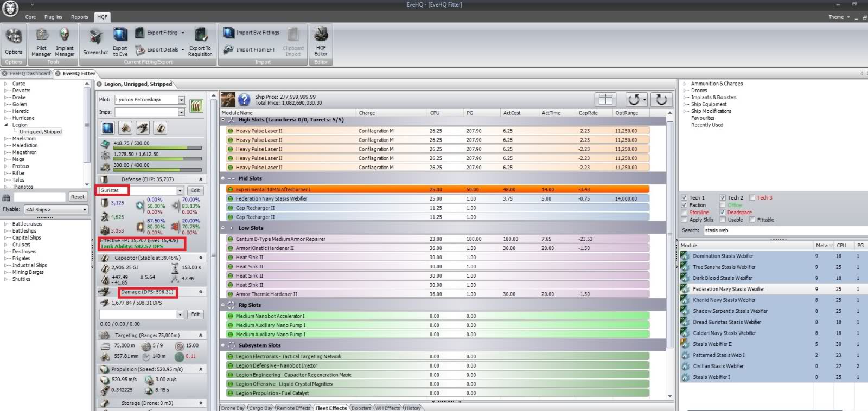Take a fitting Screenshot
Image resolution: width=868 pixels, height=411 pixels.
click(x=95, y=42)
